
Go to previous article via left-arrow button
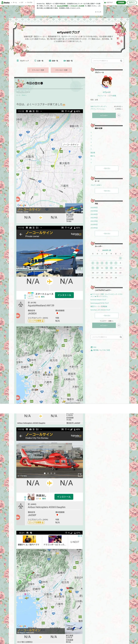(38, 70)
